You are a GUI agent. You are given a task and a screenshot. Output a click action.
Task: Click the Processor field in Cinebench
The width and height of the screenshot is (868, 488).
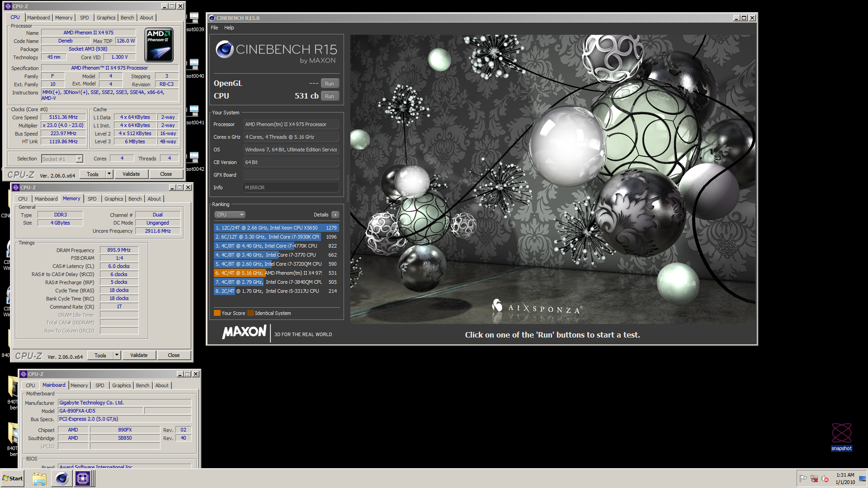click(x=291, y=124)
